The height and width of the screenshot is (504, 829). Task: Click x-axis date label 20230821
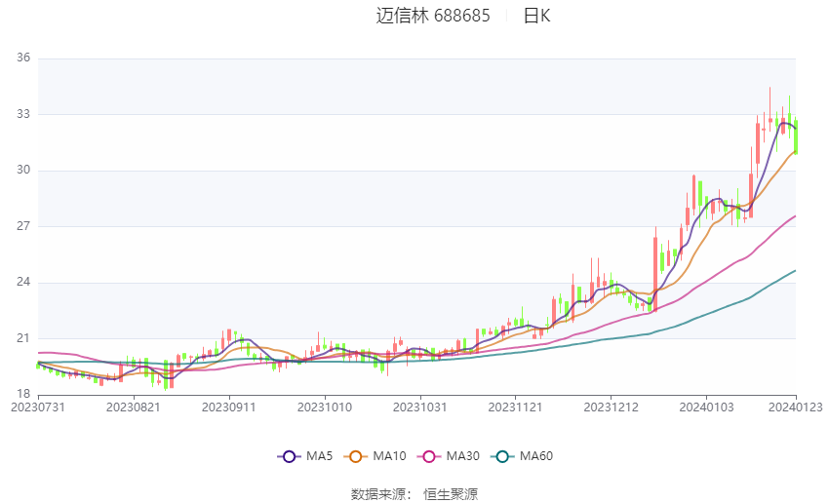[x=134, y=407]
